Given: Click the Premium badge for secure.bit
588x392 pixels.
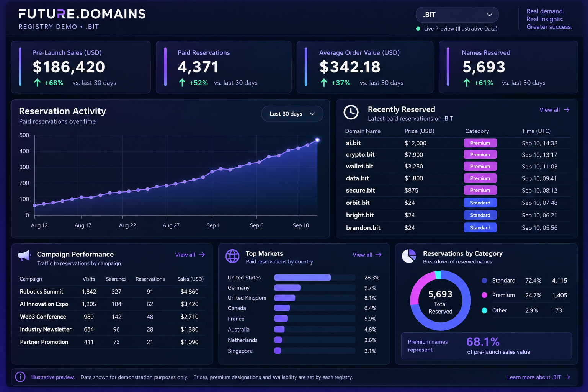Looking at the screenshot, I should (x=480, y=190).
